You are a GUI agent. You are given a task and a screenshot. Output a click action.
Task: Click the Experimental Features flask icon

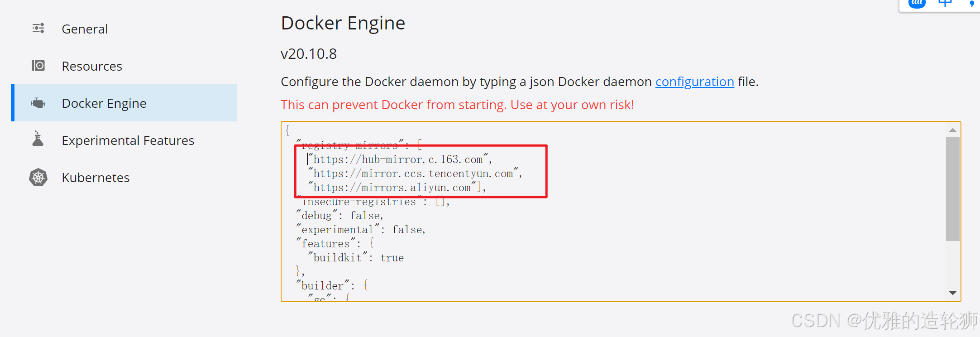pyautogui.click(x=38, y=139)
